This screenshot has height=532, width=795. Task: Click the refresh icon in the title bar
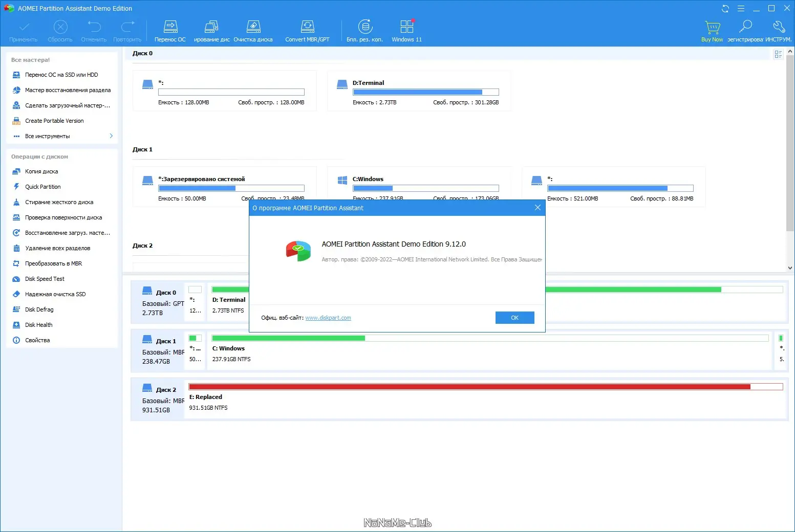pyautogui.click(x=725, y=8)
